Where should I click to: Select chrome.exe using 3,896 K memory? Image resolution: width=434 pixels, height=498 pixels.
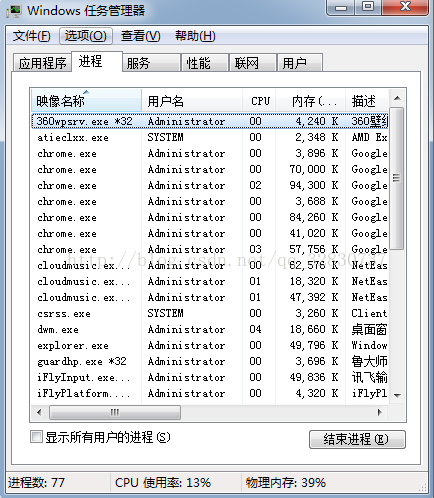[x=210, y=153]
